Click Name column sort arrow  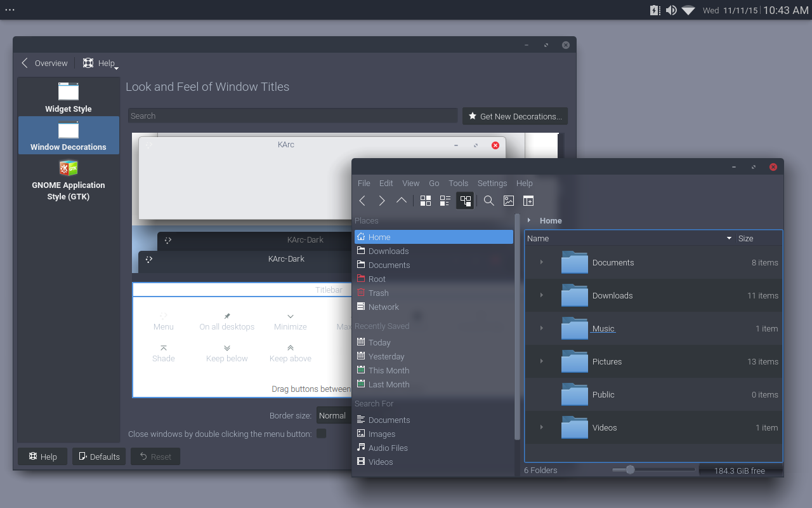pos(729,238)
